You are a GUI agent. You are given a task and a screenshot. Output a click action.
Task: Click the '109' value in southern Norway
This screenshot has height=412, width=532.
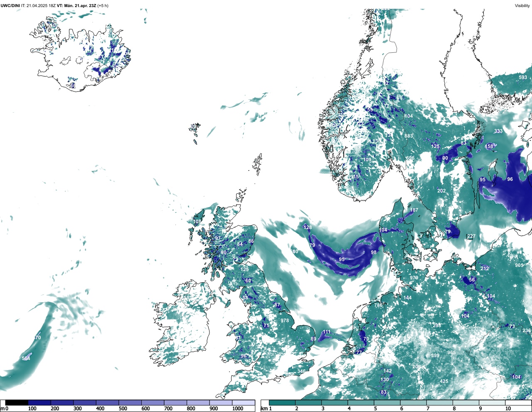[367, 160]
